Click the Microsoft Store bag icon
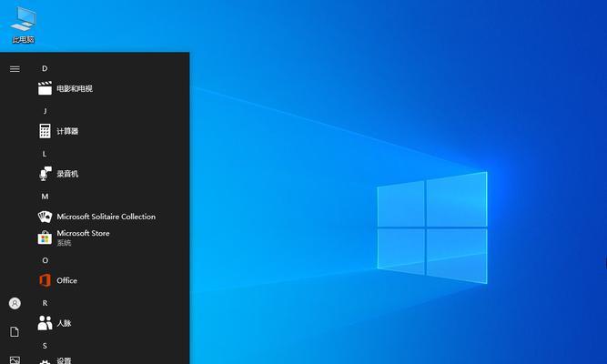The height and width of the screenshot is (364, 607). click(45, 238)
